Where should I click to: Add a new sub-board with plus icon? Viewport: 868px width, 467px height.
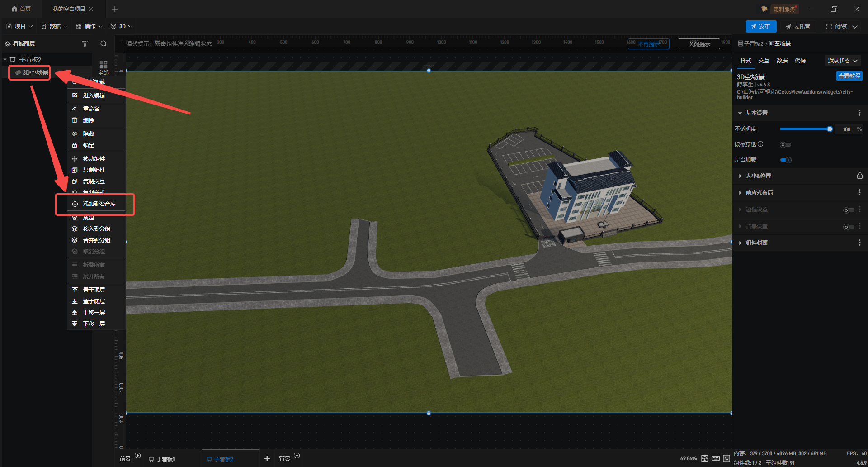(267, 458)
